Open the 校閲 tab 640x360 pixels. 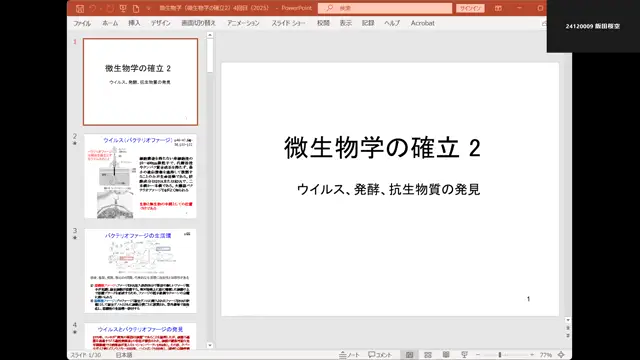(323, 23)
